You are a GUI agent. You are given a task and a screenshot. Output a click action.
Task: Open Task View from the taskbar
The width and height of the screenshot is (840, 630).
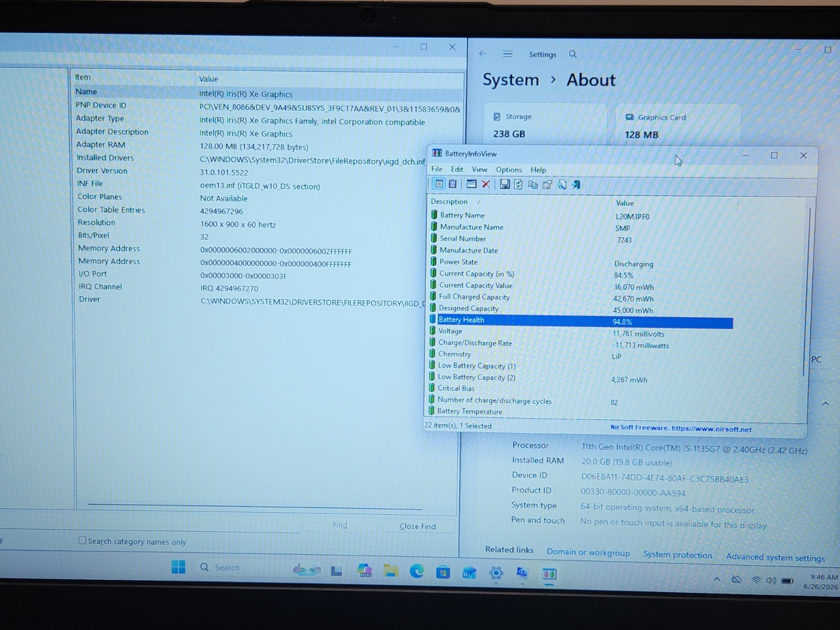(x=337, y=571)
